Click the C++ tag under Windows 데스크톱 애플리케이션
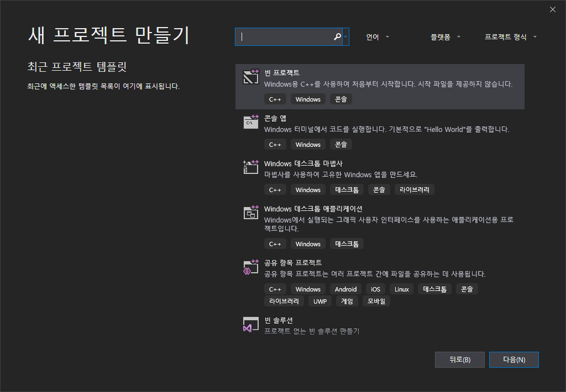The image size is (566, 392). click(275, 244)
